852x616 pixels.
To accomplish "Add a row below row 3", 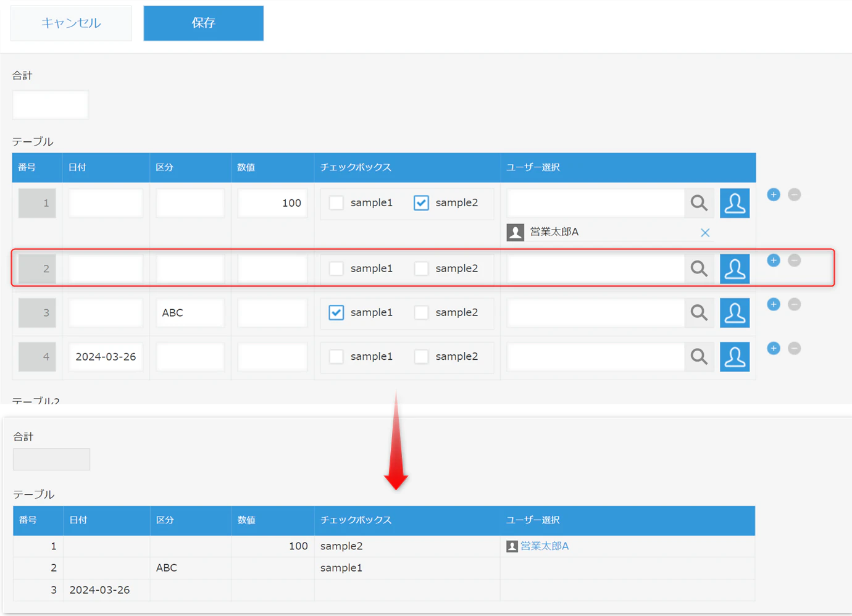I will [774, 304].
